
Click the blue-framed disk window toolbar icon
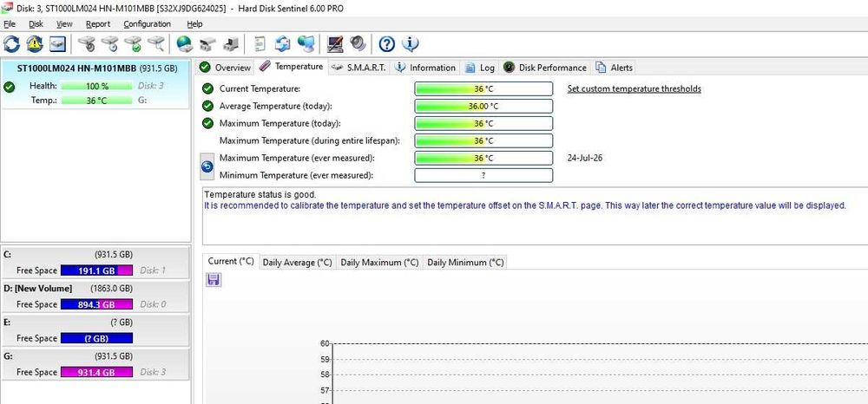click(57, 43)
